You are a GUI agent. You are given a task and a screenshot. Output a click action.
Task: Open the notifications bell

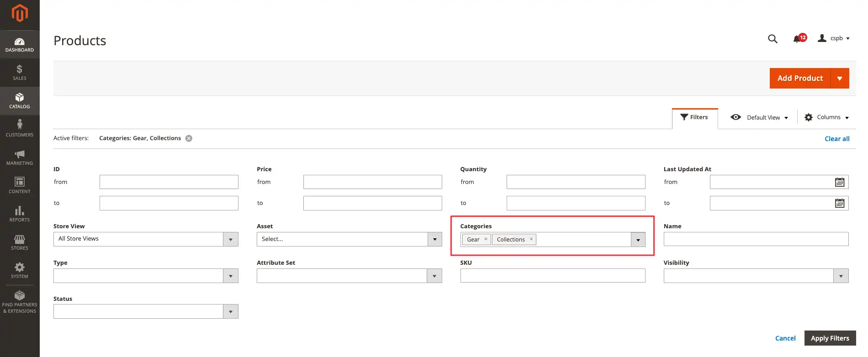(x=798, y=39)
